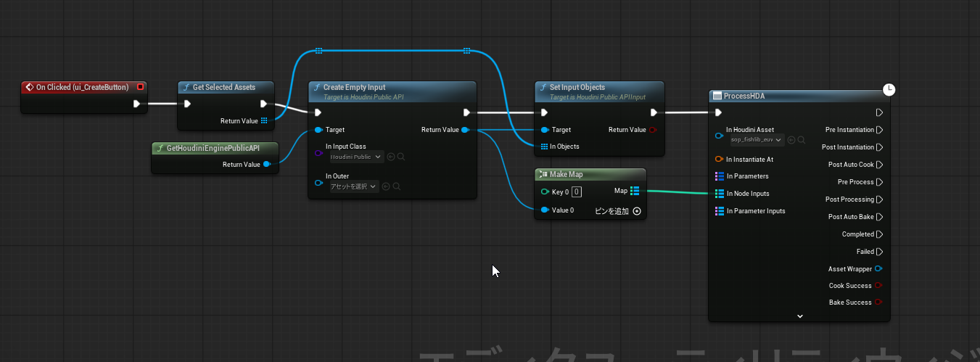Click use-selected arrow beside In Outer

pyautogui.click(x=386, y=186)
